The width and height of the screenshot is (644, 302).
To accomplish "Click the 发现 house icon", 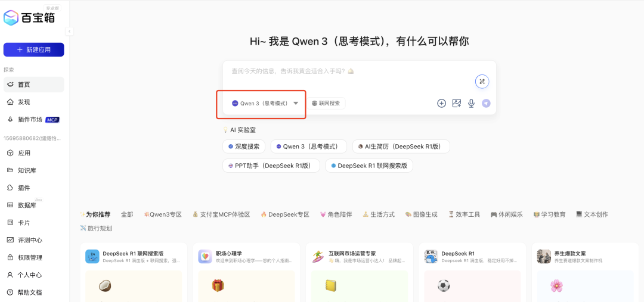I will coord(10,102).
